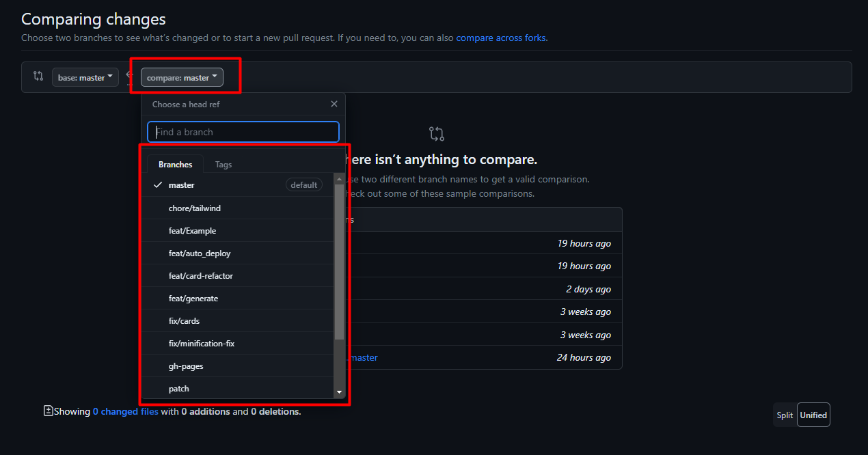Pick the feat/Example branch

192,231
